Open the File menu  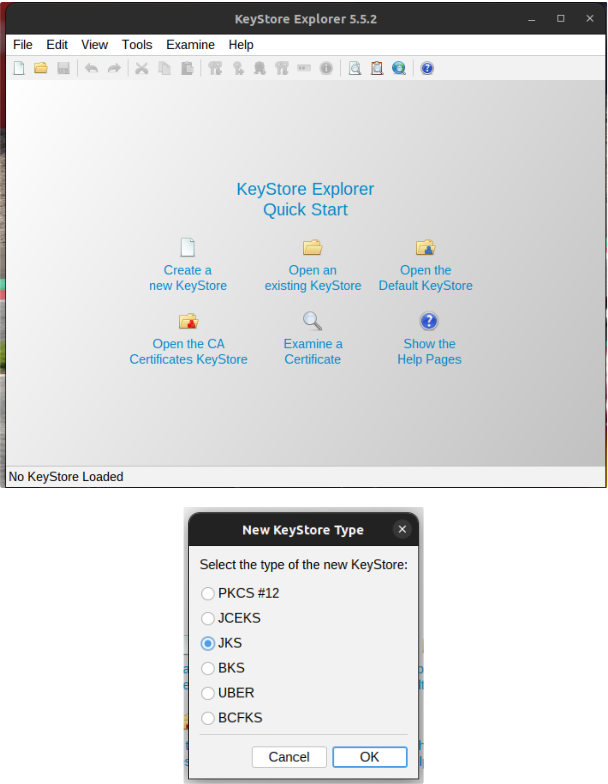click(x=22, y=44)
